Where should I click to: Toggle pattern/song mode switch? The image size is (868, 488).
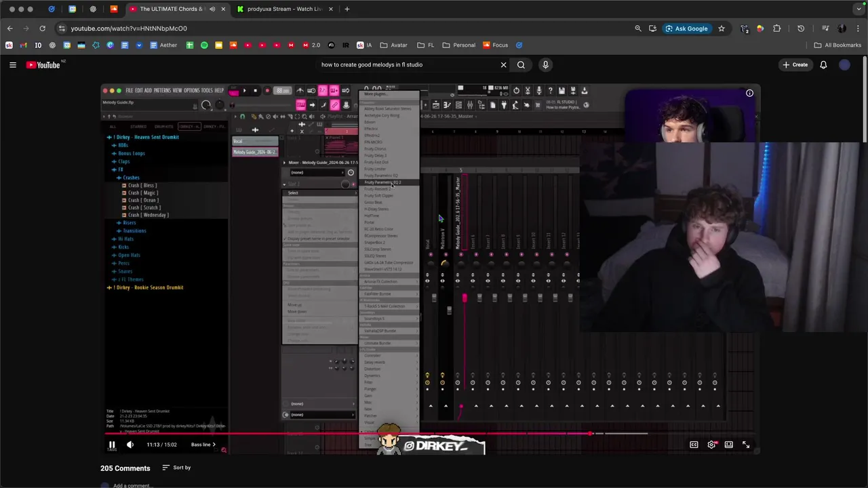point(234,91)
